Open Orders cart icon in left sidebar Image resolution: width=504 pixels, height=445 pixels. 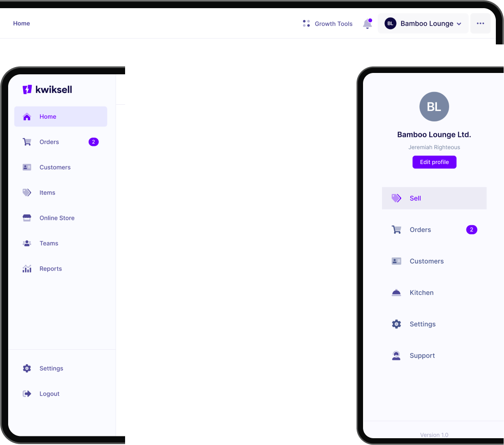pos(27,142)
